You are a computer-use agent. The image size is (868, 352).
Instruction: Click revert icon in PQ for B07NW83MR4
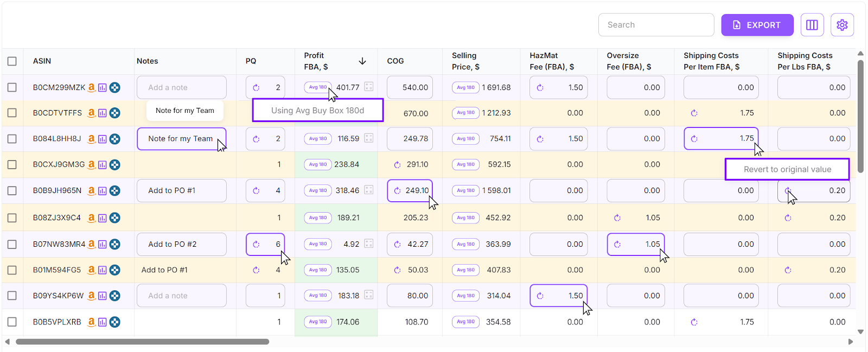point(256,245)
